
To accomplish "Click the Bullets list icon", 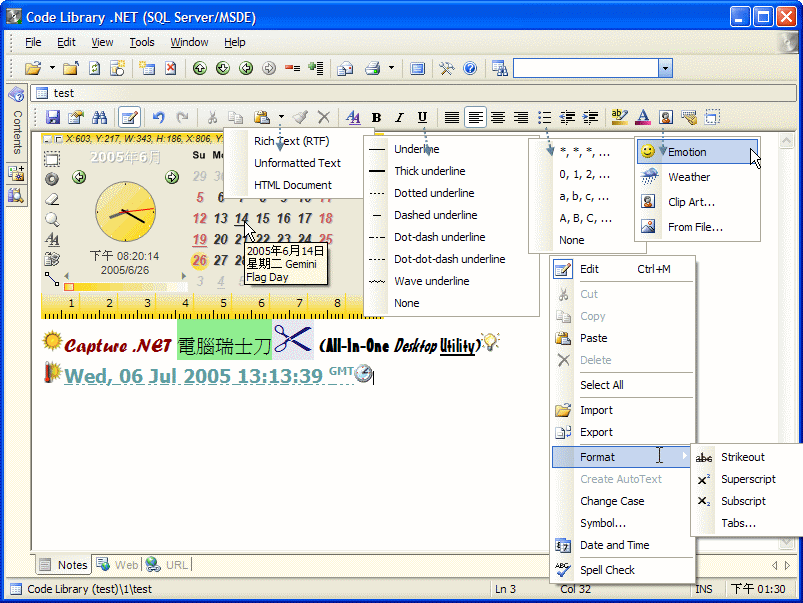I will [x=544, y=117].
